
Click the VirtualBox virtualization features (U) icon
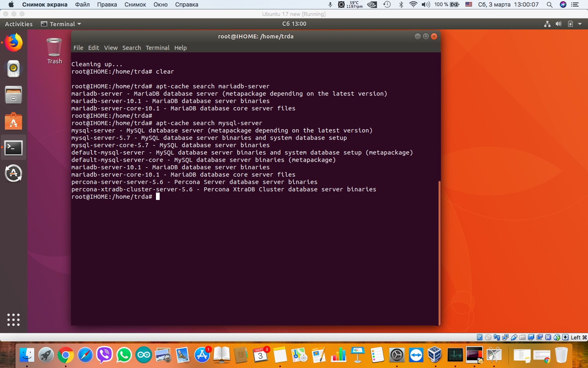click(548, 338)
